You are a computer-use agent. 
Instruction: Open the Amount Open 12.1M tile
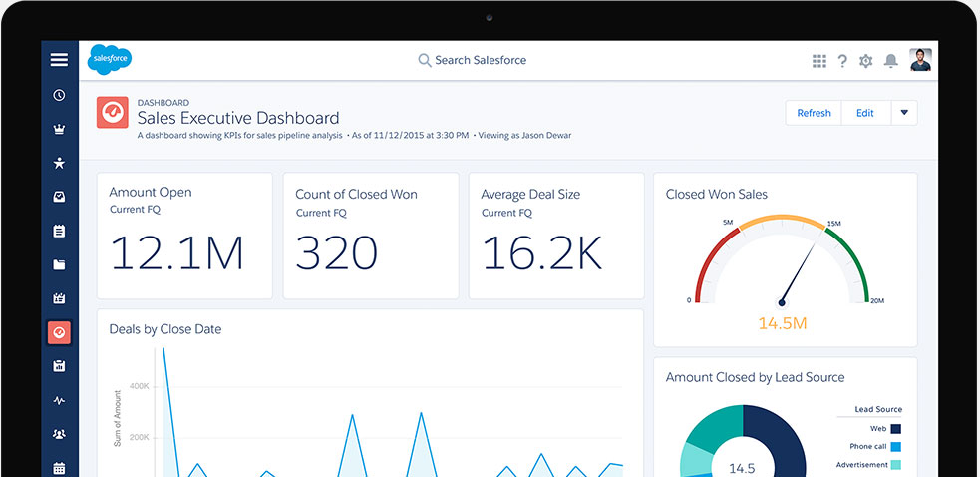click(183, 236)
